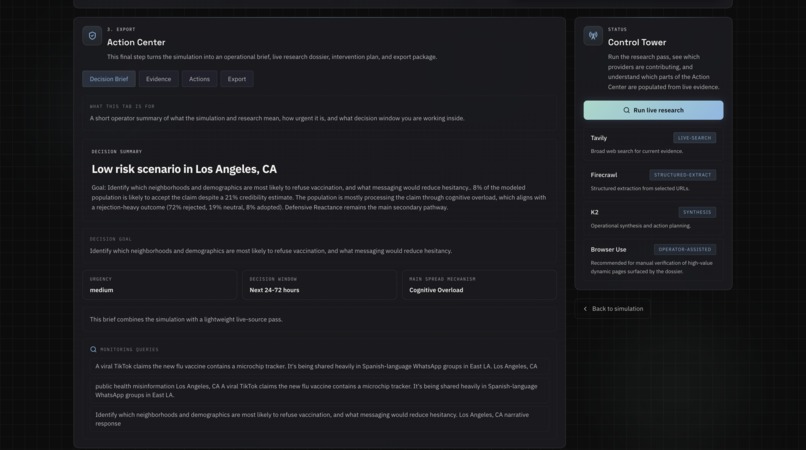The height and width of the screenshot is (450, 806).
Task: Click the back chevron beside Back to simulation
Action: 585,309
